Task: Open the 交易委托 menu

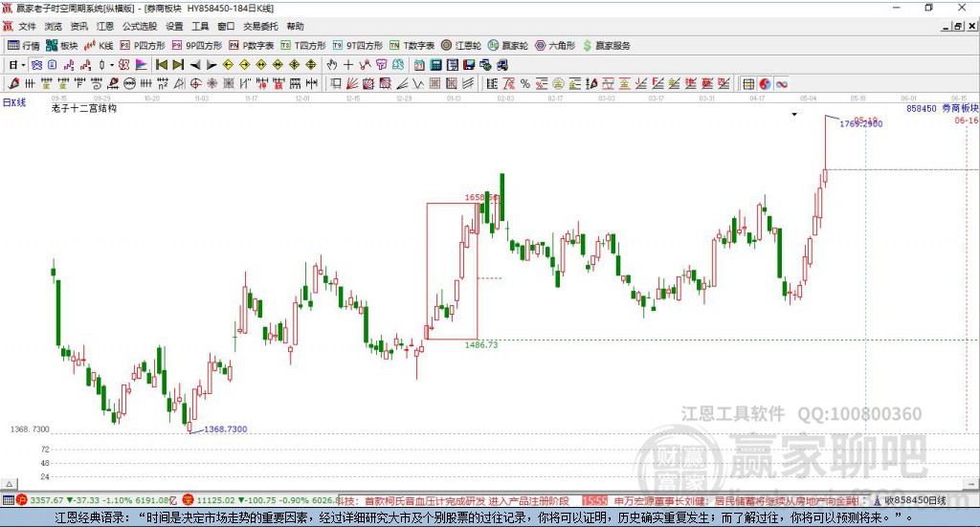Action: pyautogui.click(x=260, y=26)
